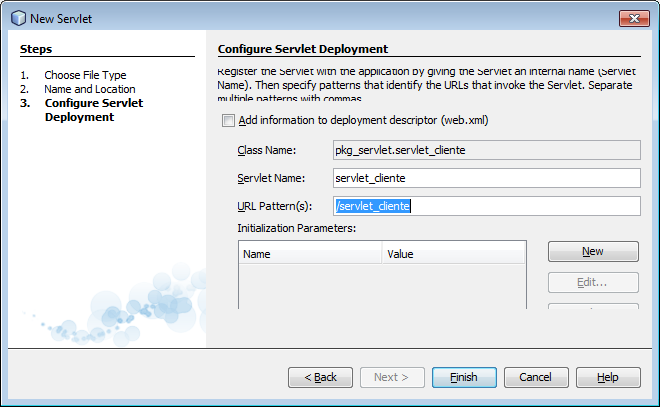Cancel the New Servlet wizard
Viewport: 660px width, 407px height.
click(x=536, y=377)
